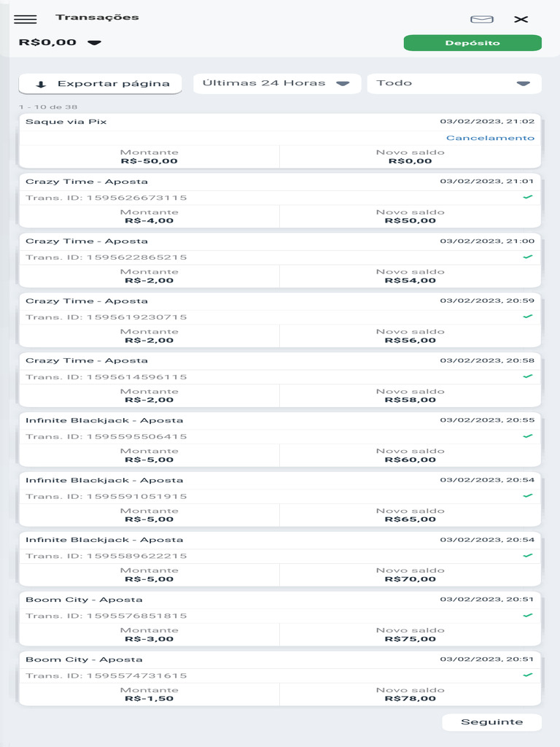Image resolution: width=560 pixels, height=747 pixels.
Task: Click checkmark on transaction 1595619230715
Action: pyautogui.click(x=528, y=317)
